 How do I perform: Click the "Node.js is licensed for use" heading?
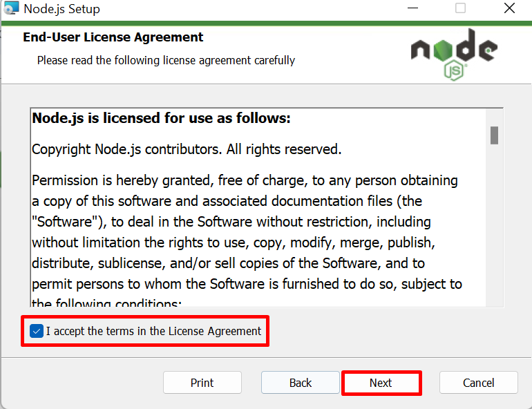tap(161, 118)
